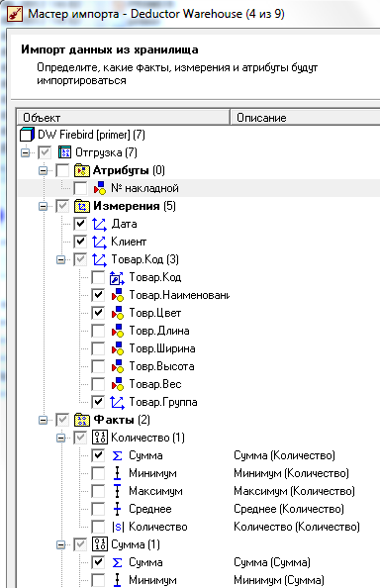Click the Дата dimension axis icon

coord(99,224)
